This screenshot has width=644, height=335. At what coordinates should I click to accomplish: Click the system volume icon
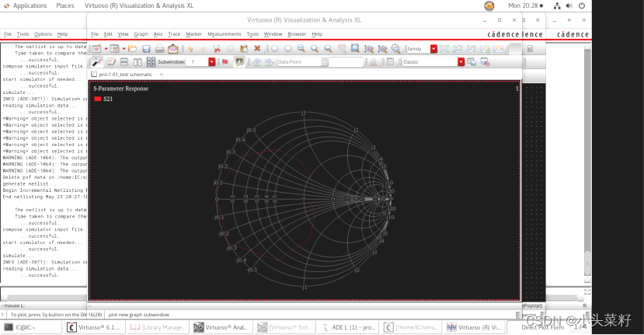(569, 5)
